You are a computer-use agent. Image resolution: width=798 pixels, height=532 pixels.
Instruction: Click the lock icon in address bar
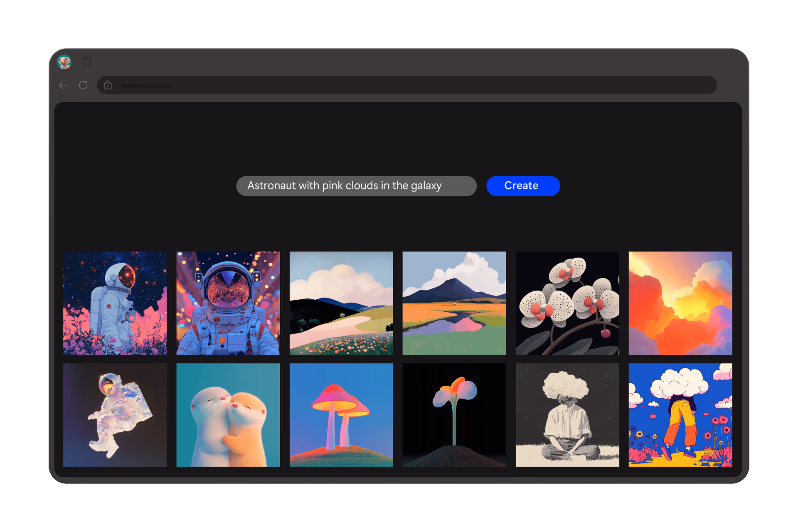click(108, 85)
